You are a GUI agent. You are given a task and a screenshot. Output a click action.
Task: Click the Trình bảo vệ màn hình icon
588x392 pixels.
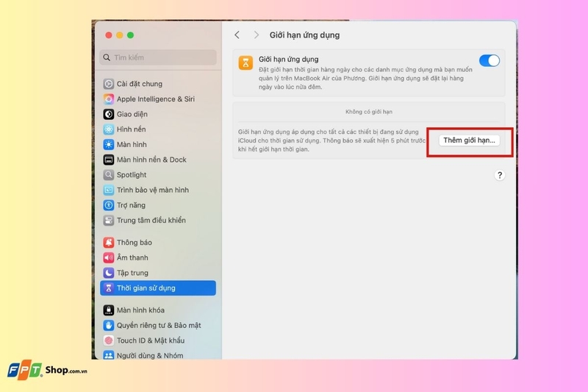[108, 190]
